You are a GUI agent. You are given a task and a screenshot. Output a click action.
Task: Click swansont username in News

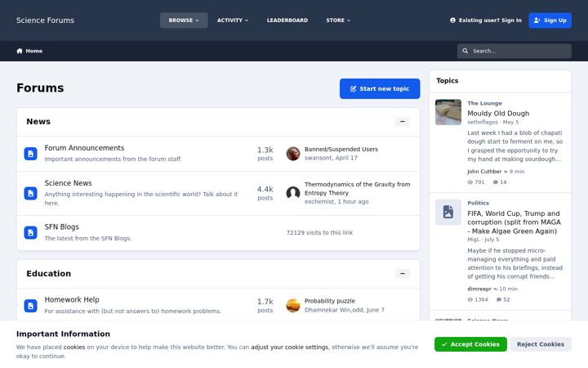click(318, 158)
